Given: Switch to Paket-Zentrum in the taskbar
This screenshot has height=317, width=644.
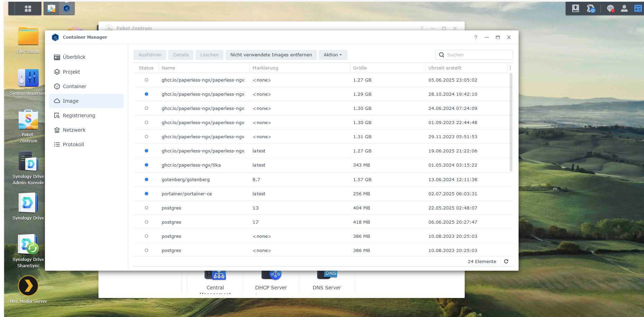Looking at the screenshot, I should coord(51,8).
